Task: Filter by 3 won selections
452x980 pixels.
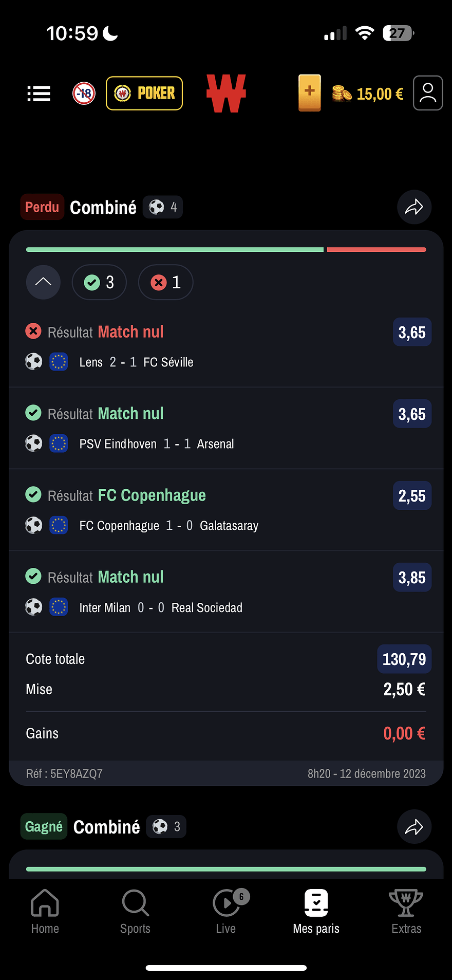Action: pos(99,282)
